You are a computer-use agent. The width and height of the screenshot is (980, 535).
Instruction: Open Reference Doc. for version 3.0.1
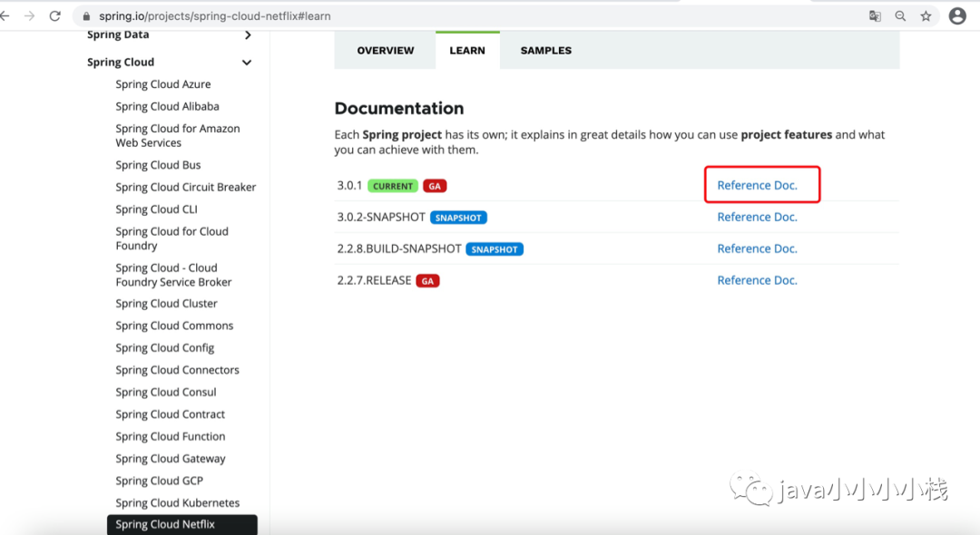coord(757,185)
